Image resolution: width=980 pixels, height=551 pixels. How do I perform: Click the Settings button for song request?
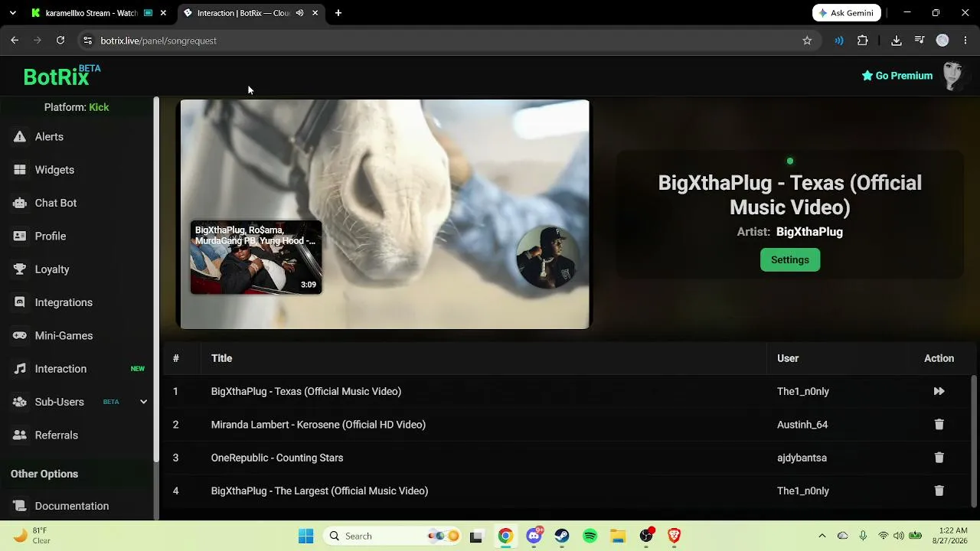tap(790, 260)
